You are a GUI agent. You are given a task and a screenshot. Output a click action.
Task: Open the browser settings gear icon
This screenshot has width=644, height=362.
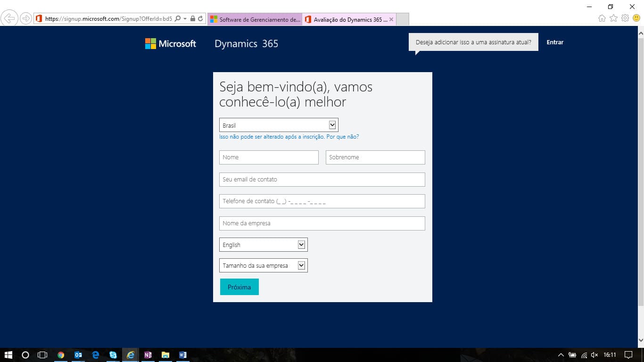tap(625, 18)
